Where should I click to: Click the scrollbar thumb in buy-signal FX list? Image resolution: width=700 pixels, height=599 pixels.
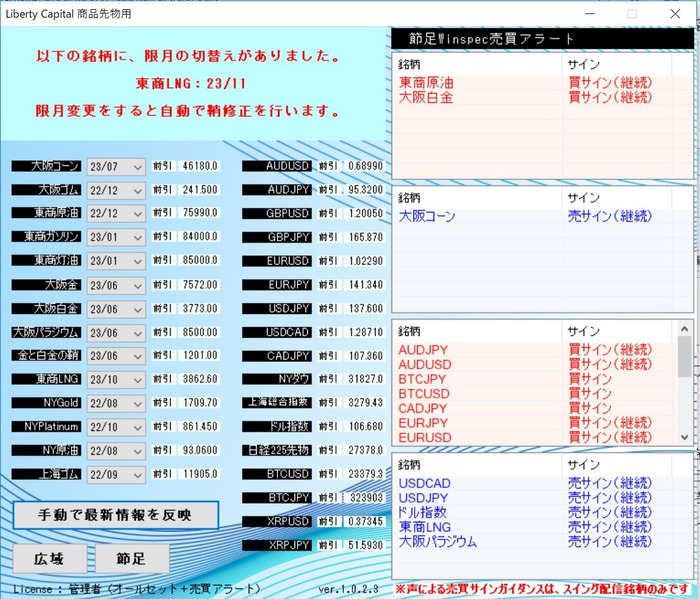coord(684,356)
